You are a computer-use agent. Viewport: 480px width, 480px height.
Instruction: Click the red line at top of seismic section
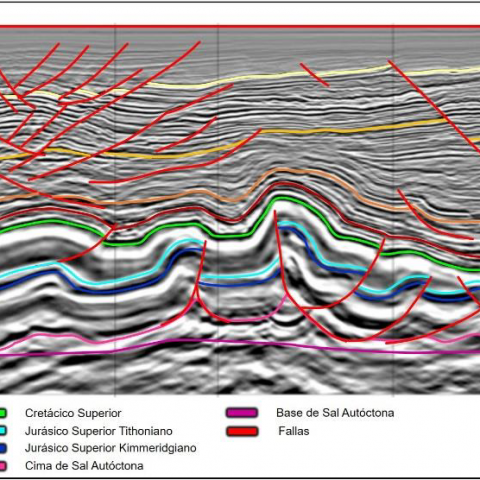point(240,27)
